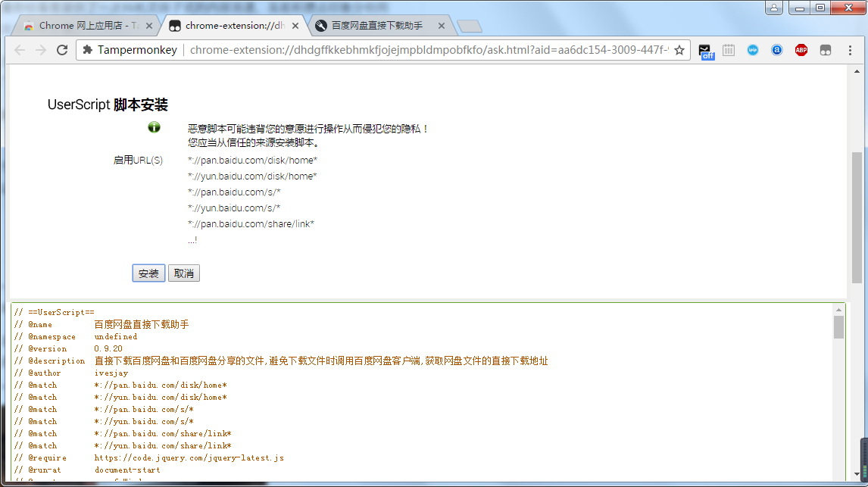Image resolution: width=868 pixels, height=487 pixels.
Task: Click the @run-at document-start line
Action: pos(87,470)
